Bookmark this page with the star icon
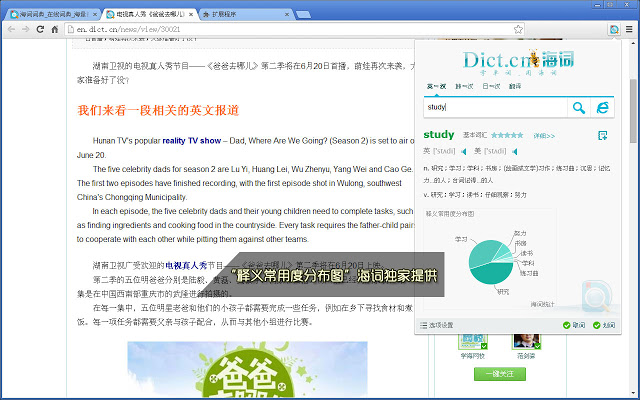 tap(518, 29)
